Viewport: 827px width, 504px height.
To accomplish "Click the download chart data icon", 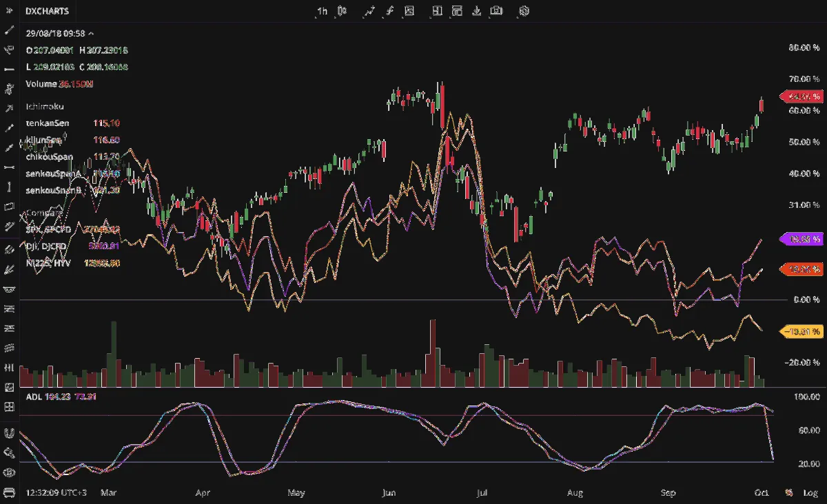I will tap(476, 11).
